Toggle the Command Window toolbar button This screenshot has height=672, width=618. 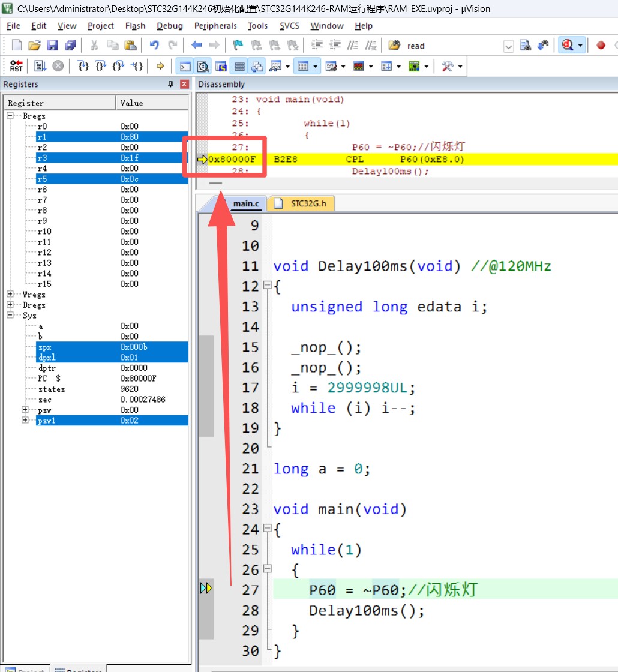coord(185,66)
